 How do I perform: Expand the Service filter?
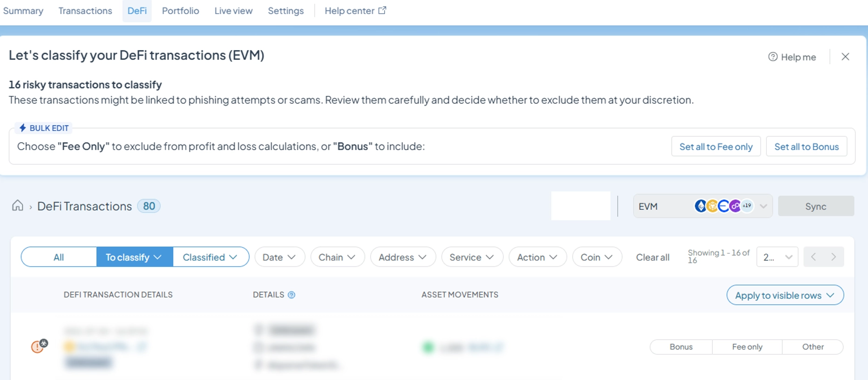click(472, 257)
